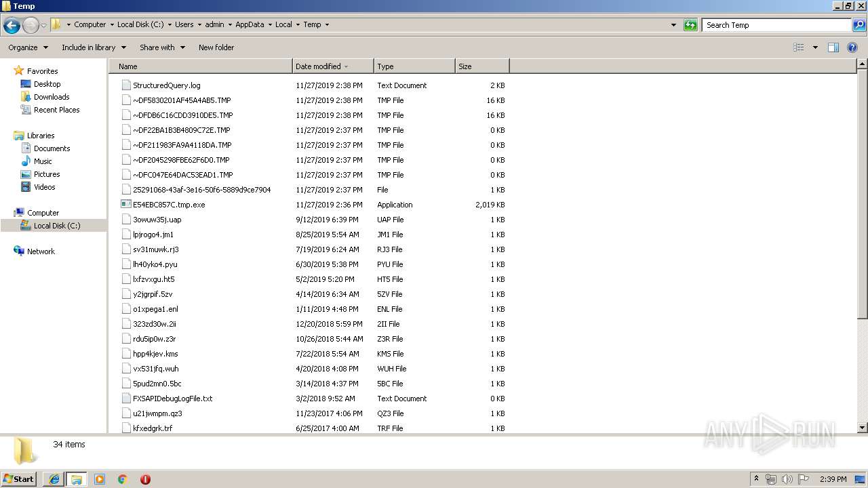Click Users breadcrumb segment
The image size is (868, 488).
pyautogui.click(x=184, y=24)
